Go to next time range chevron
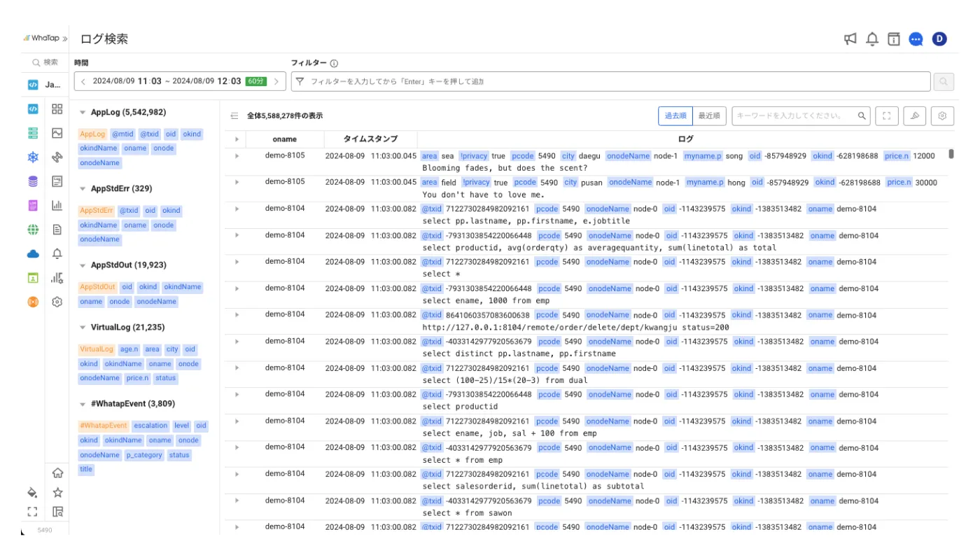 [276, 82]
